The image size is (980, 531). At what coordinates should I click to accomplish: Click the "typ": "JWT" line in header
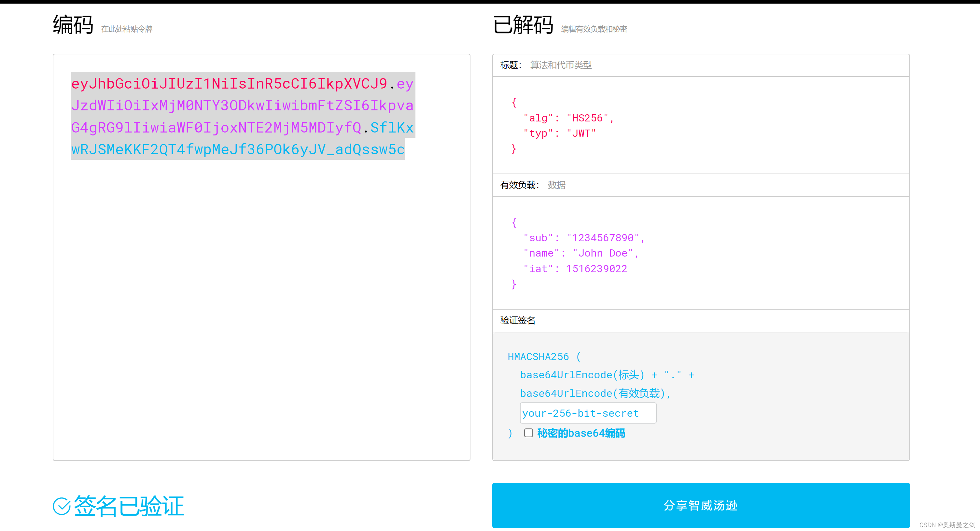click(559, 133)
